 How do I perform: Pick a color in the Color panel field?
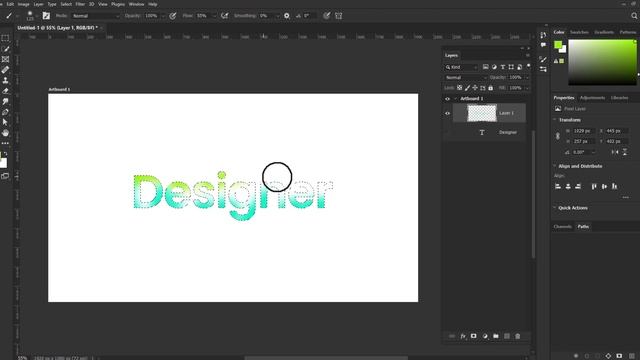click(x=602, y=62)
